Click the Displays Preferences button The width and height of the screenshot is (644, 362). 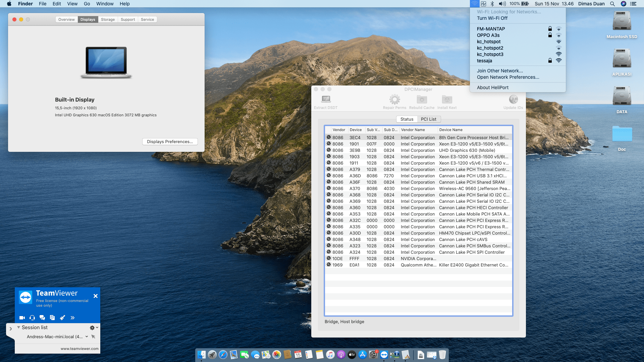(170, 141)
